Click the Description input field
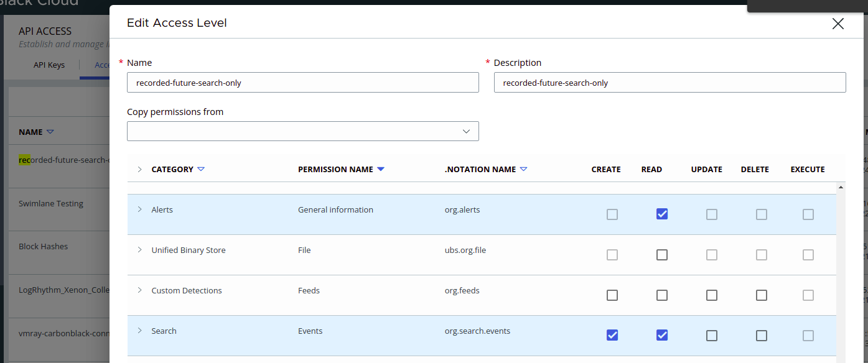 click(670, 83)
